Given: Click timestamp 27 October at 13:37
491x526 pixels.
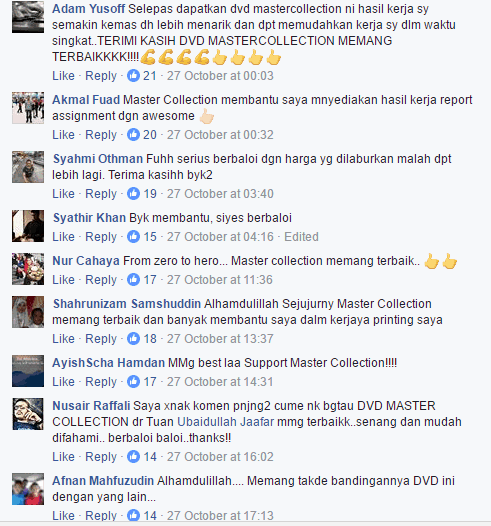Looking at the screenshot, I should (220, 338).
